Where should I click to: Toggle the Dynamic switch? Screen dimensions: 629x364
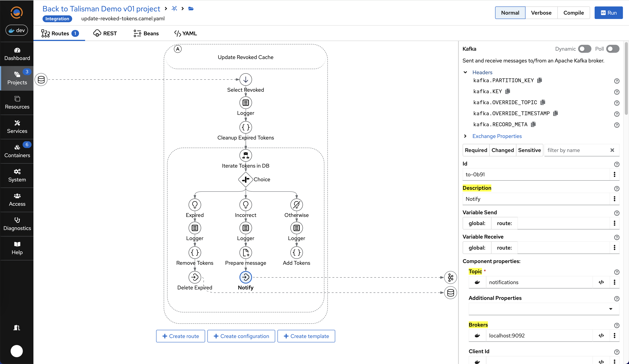[585, 49]
